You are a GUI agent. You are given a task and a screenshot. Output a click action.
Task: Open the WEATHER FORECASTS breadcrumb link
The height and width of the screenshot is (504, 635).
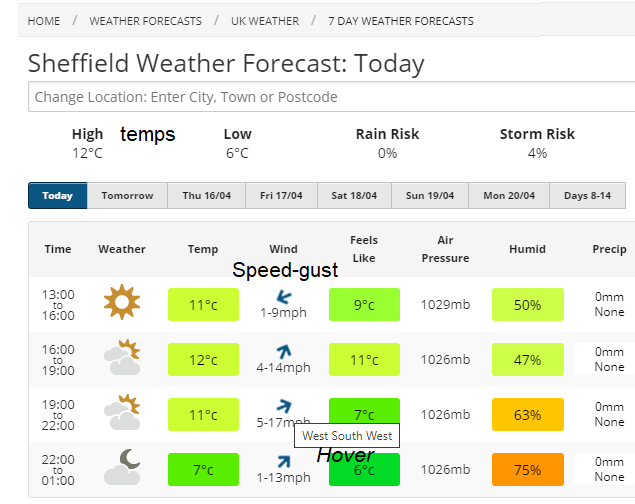145,21
